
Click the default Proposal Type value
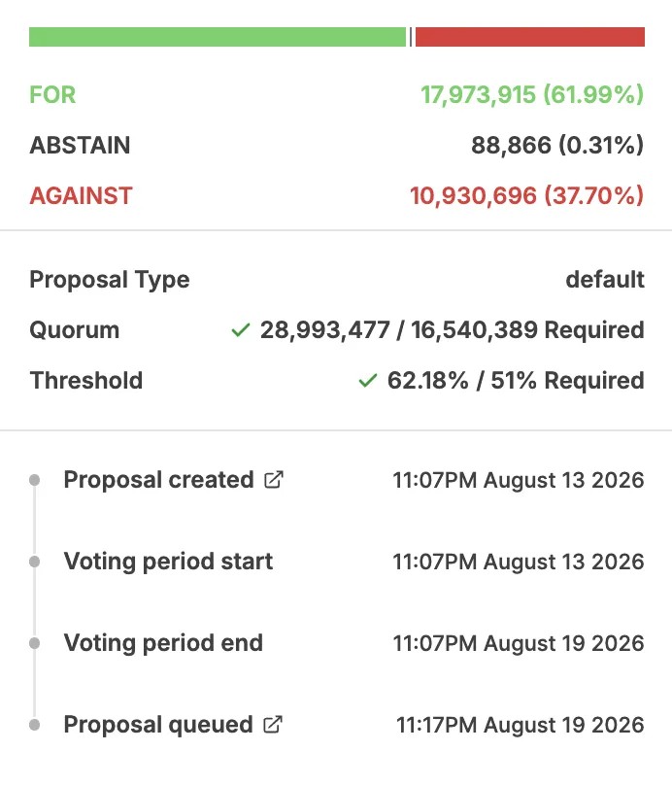click(x=605, y=280)
